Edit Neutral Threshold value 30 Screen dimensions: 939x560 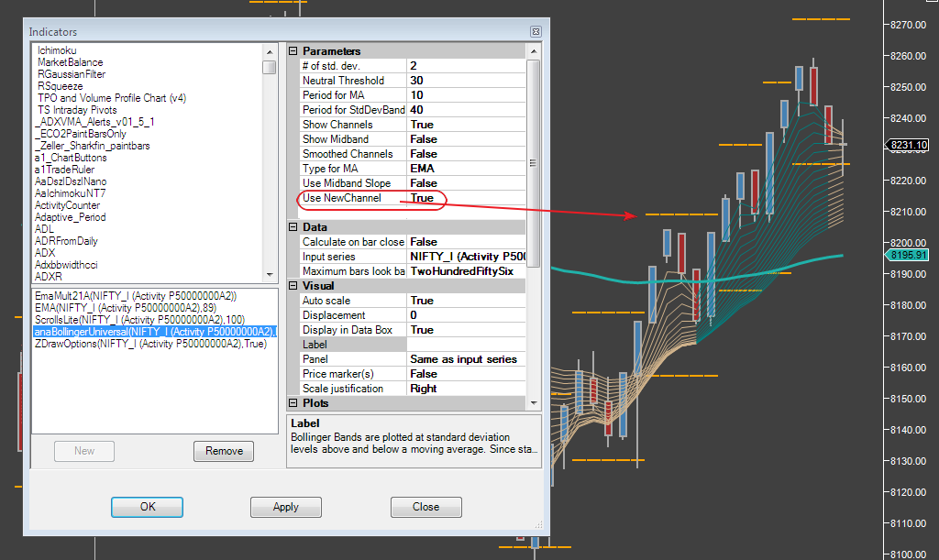[466, 81]
